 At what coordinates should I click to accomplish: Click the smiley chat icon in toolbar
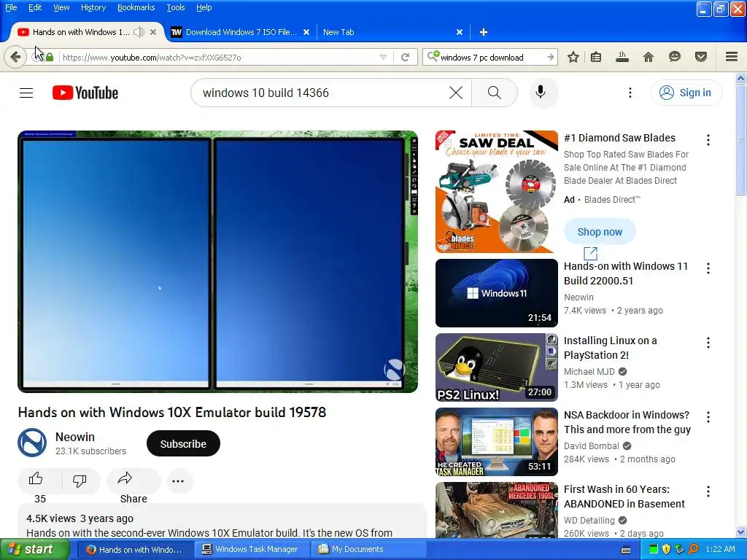(675, 57)
